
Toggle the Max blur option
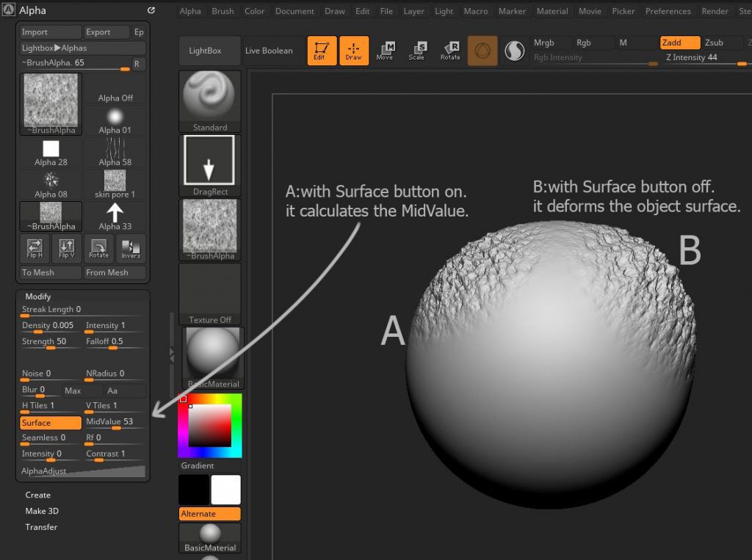[82, 390]
